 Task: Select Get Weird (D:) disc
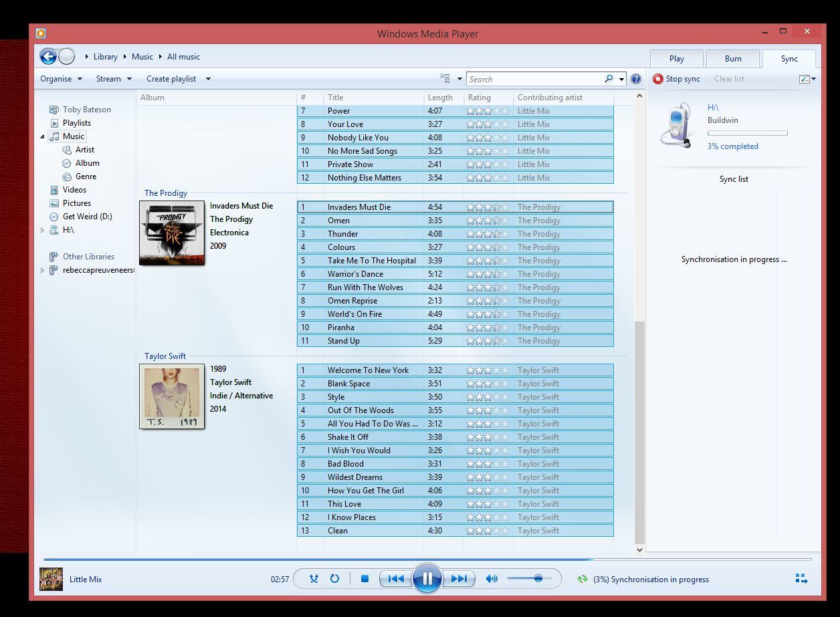point(88,217)
